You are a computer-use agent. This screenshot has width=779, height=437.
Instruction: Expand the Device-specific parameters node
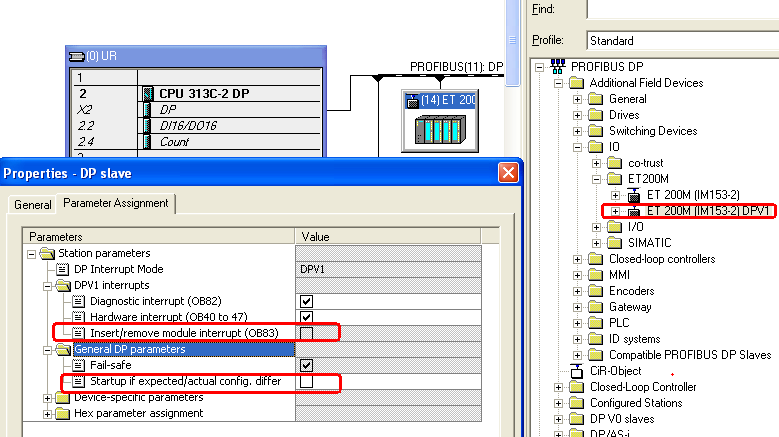click(47, 398)
